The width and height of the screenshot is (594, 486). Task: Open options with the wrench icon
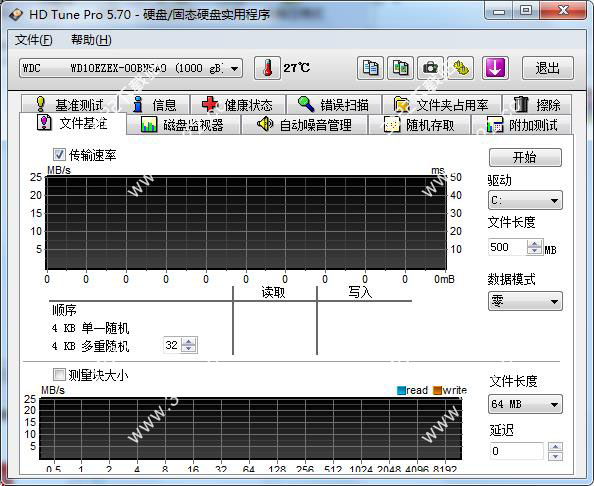(x=460, y=68)
